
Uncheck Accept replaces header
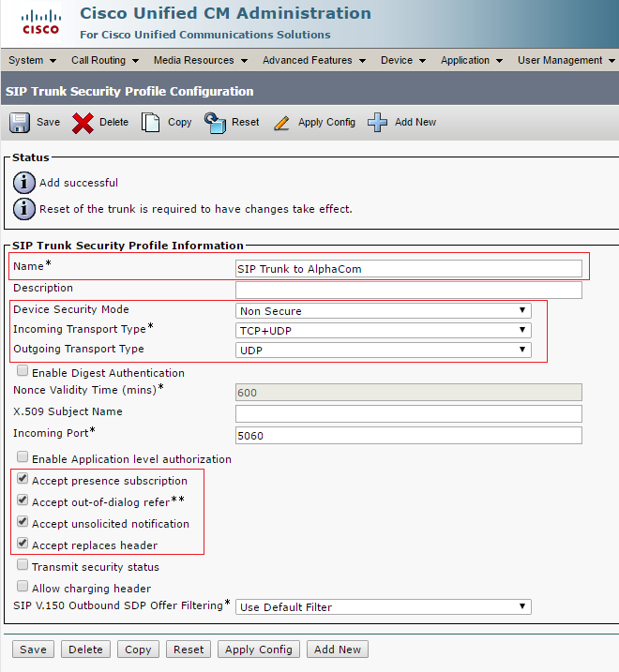[x=23, y=544]
